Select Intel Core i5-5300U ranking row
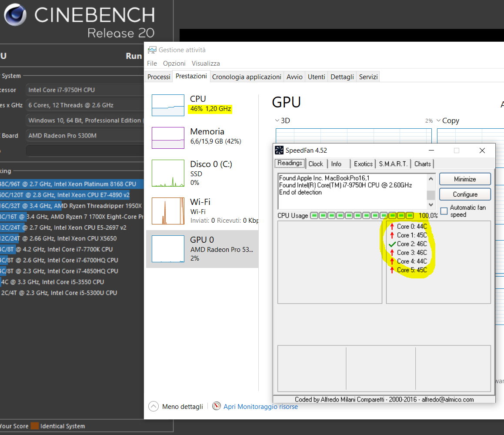The width and height of the screenshot is (504, 435). click(x=72, y=293)
